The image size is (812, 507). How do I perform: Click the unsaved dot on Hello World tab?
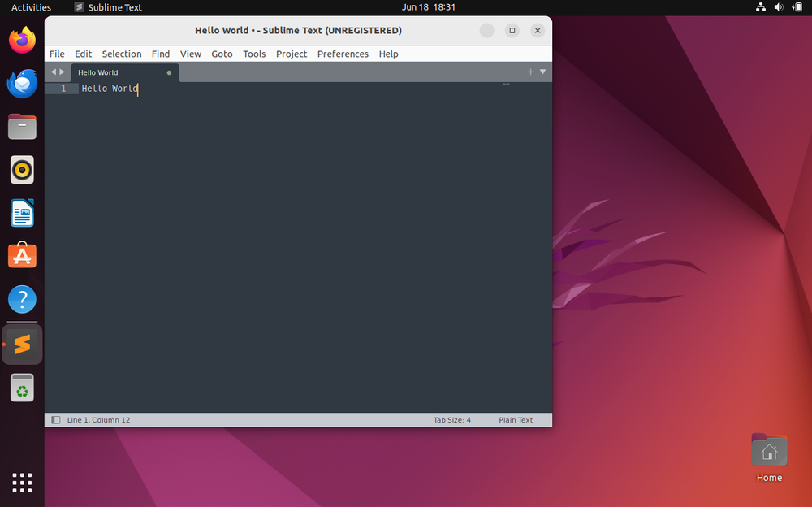[169, 72]
